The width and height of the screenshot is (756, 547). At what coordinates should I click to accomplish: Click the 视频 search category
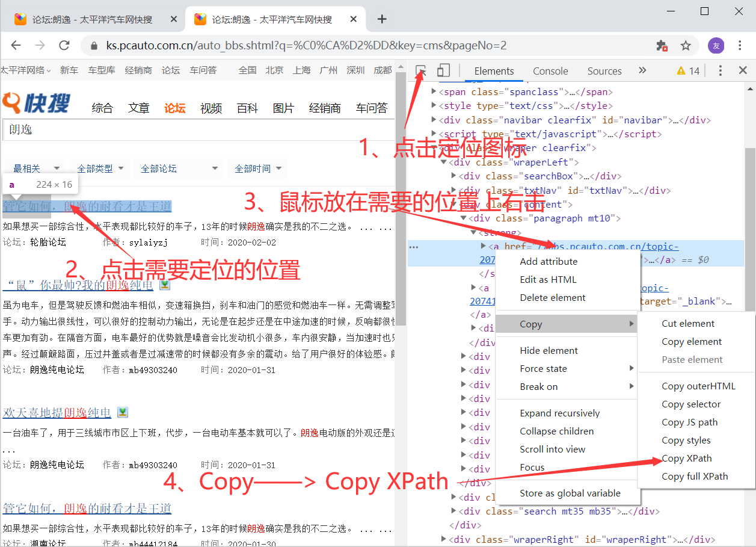click(x=211, y=108)
